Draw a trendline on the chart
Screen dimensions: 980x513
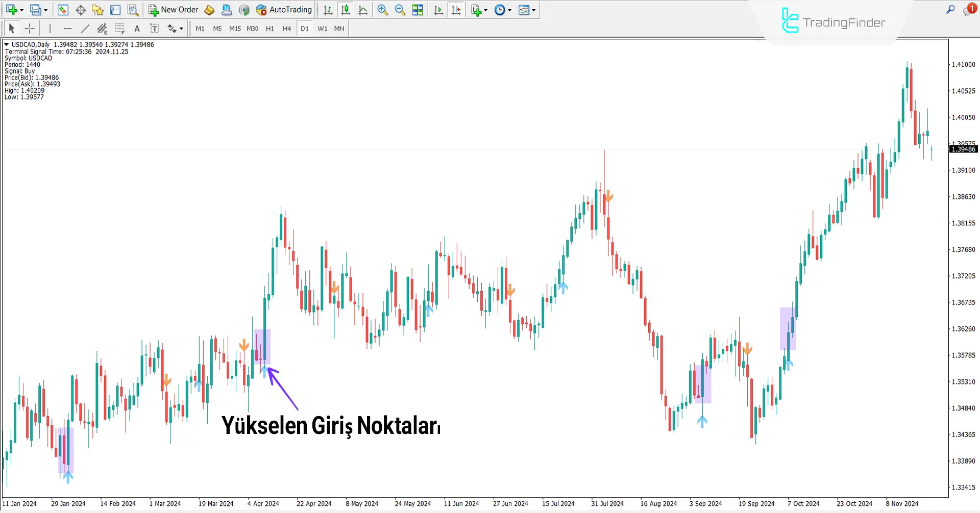[x=85, y=29]
